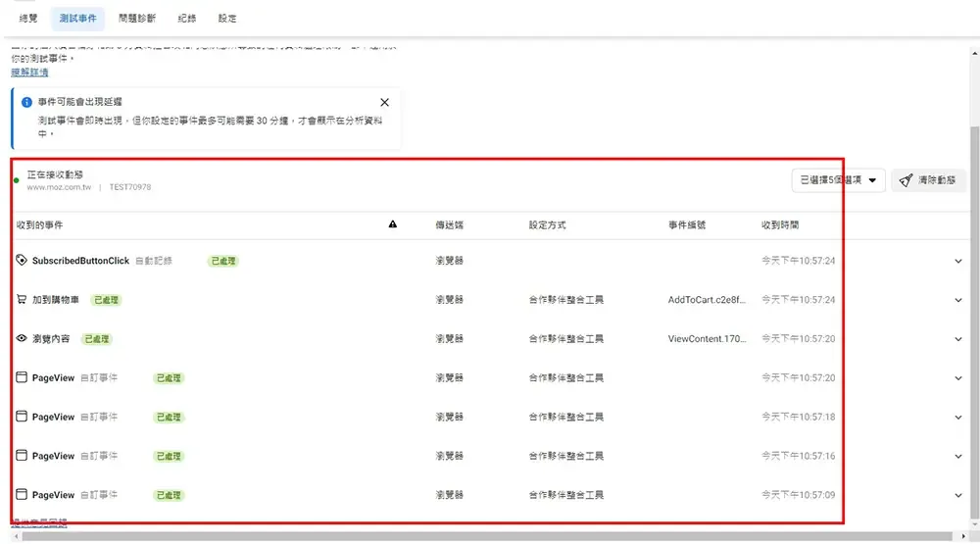Click the ViewContent.170 event ID
The height and width of the screenshot is (544, 980).
(707, 338)
